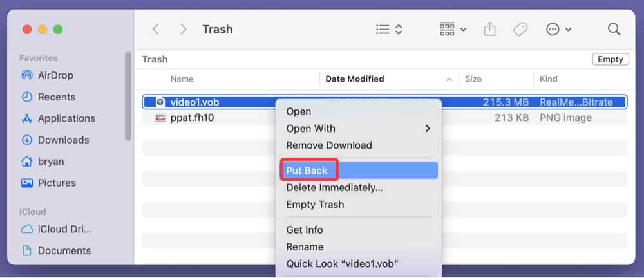The image size is (644, 278).
Task: Choose Put Back from context menu
Action: coord(307,171)
